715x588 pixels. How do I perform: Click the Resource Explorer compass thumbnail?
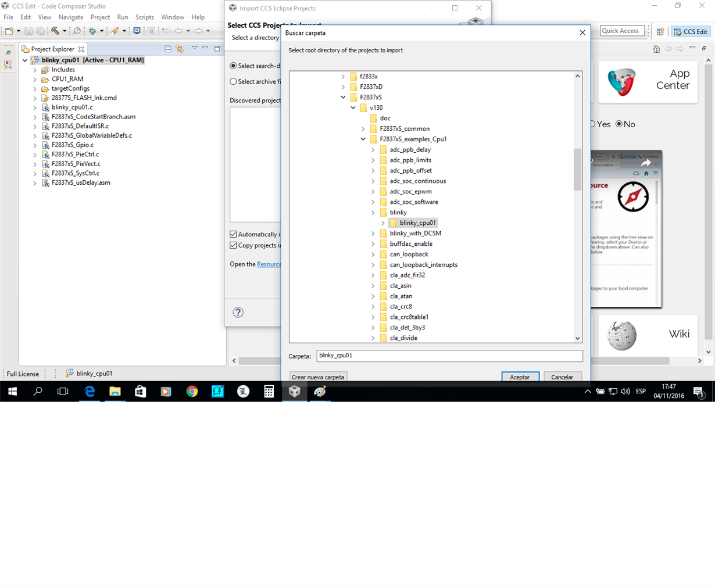(633, 197)
